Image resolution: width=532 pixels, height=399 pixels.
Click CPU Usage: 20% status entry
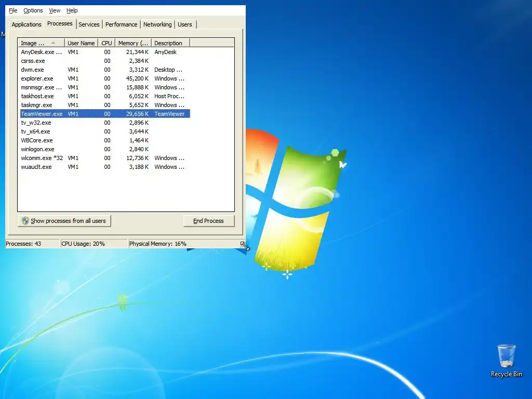(83, 244)
